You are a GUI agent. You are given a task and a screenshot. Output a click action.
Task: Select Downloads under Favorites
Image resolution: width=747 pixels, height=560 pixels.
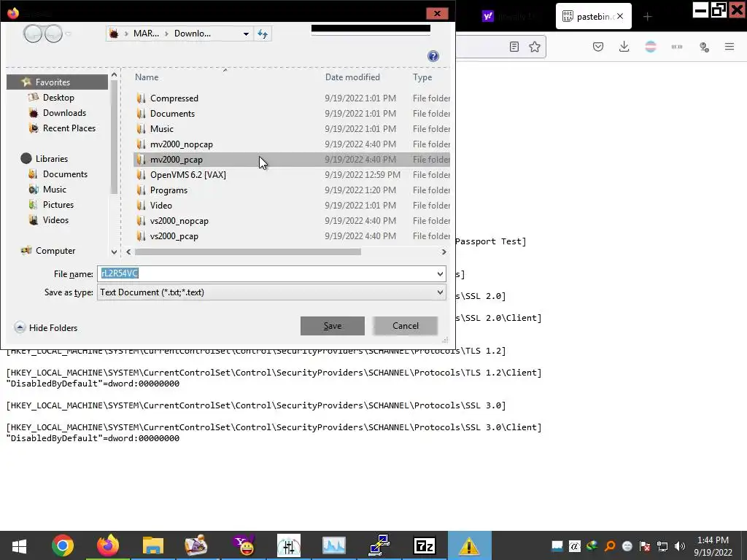(x=64, y=113)
